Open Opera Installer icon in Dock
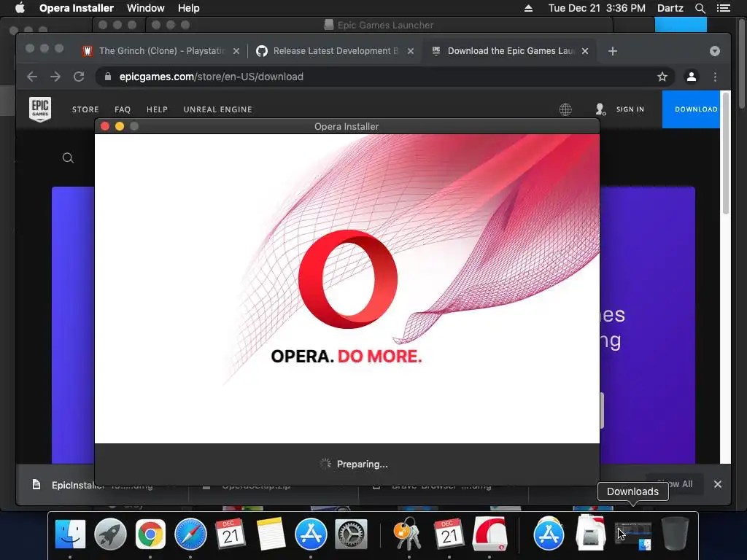Viewport: 747px width, 560px height. pyautogui.click(x=489, y=534)
